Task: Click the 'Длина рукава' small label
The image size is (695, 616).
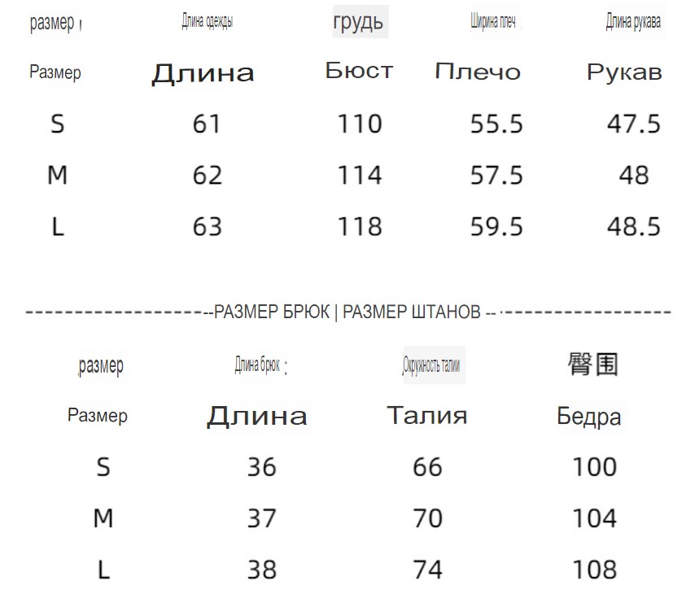Action: pos(633,21)
